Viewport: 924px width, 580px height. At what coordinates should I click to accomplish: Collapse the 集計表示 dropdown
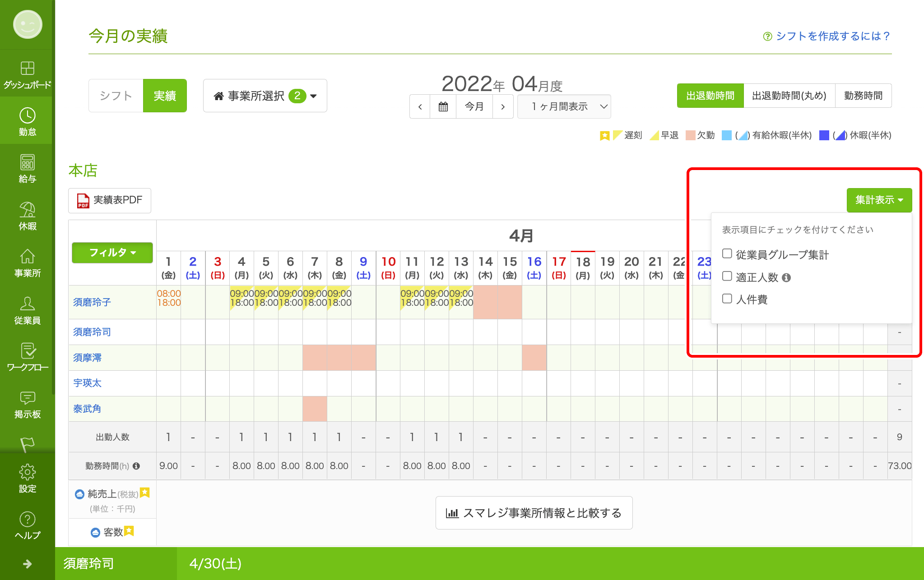(879, 200)
